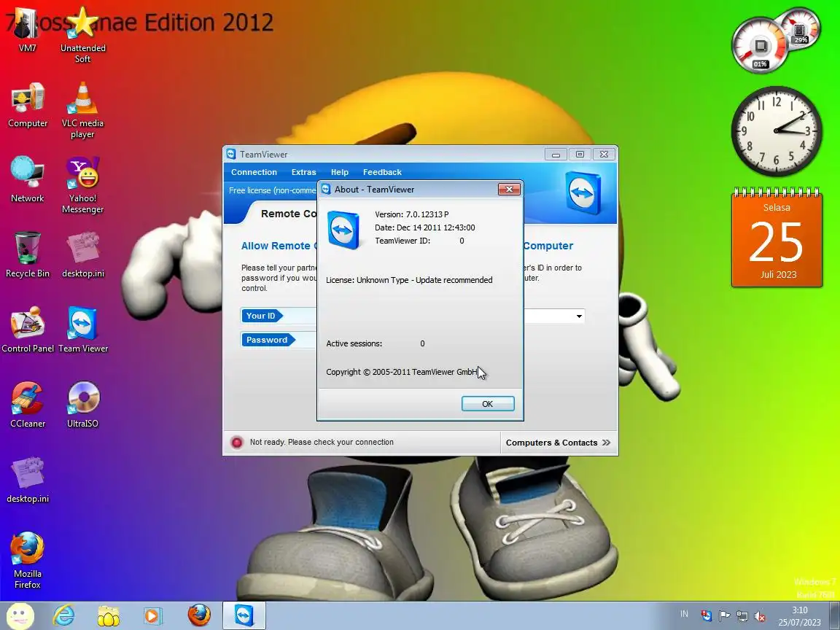840x630 pixels.
Task: Open the Control Panel desktop icon
Action: [x=27, y=330]
